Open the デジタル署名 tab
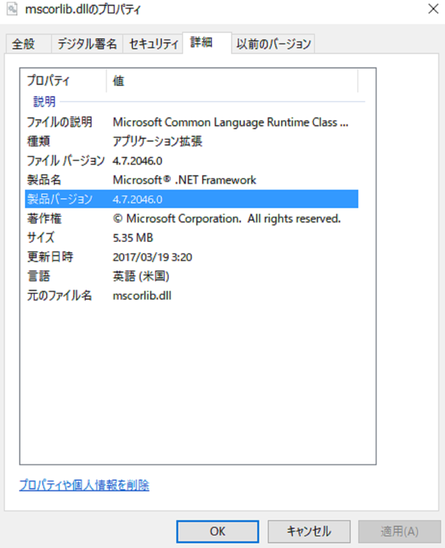445x548 pixels. pyautogui.click(x=87, y=44)
